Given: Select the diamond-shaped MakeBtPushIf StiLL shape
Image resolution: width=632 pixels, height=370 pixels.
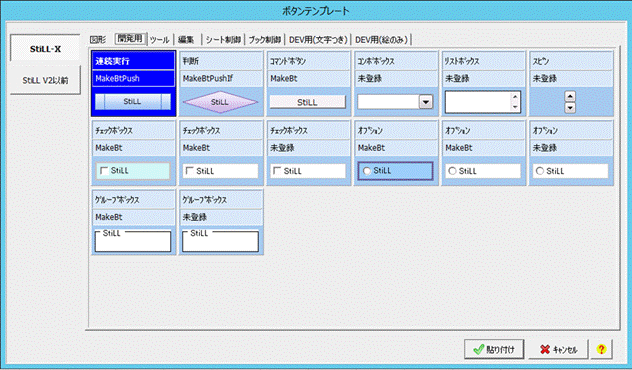Looking at the screenshot, I should coord(220,102).
